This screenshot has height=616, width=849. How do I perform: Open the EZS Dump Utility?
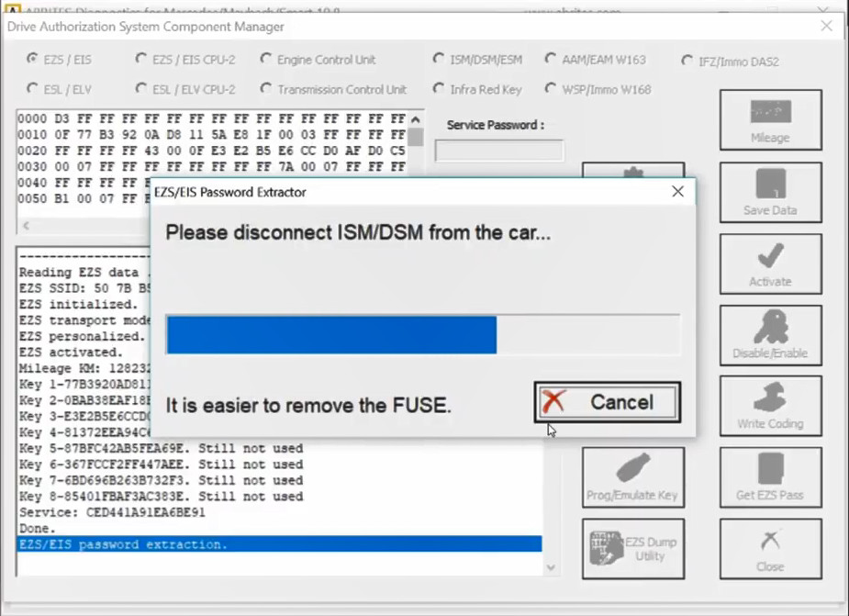pos(633,549)
